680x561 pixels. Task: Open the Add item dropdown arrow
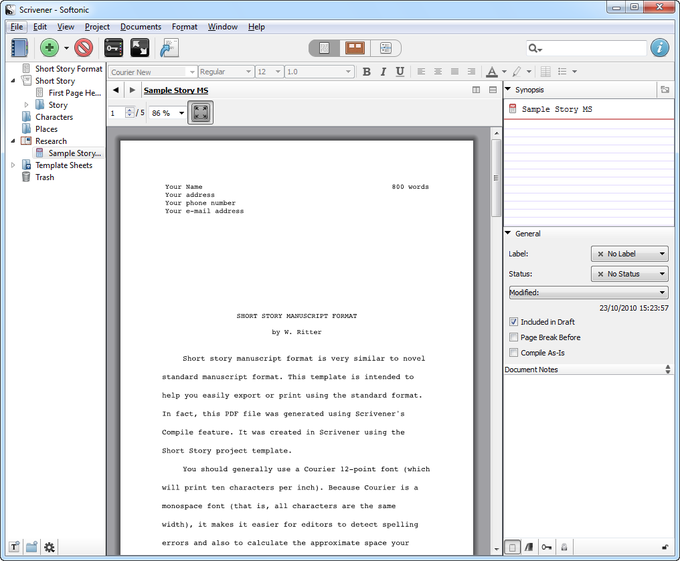tap(66, 48)
